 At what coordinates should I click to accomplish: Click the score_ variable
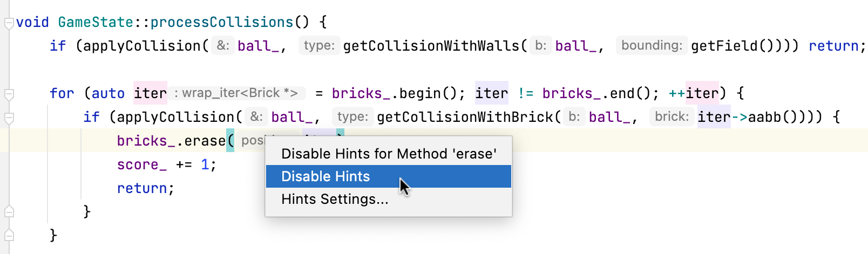point(141,164)
